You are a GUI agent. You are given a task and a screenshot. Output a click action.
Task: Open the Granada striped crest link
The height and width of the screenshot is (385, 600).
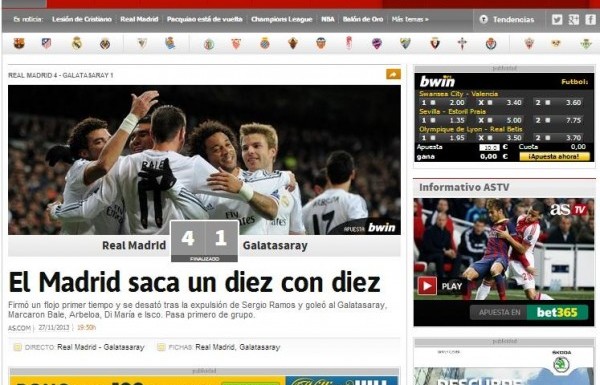(349, 43)
